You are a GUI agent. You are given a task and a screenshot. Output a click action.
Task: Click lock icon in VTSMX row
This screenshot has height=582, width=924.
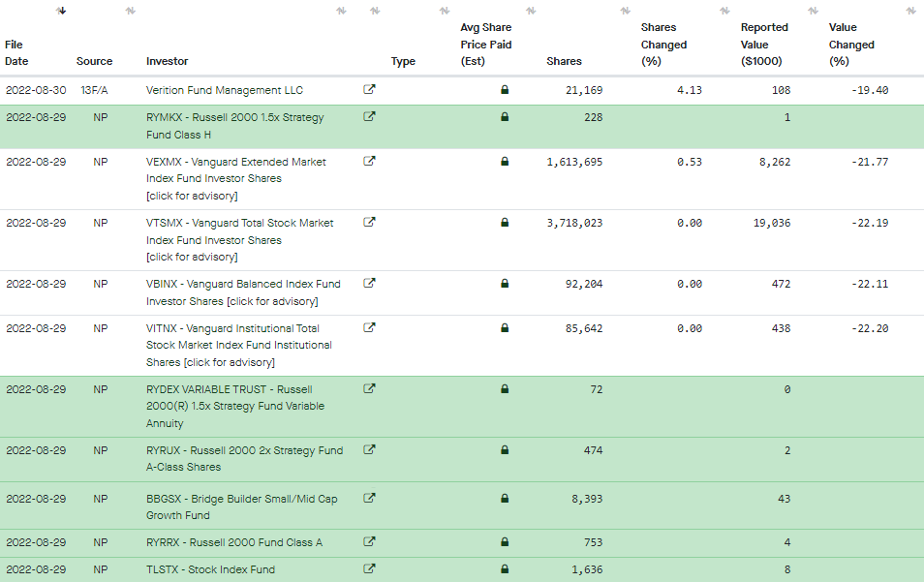tap(505, 222)
